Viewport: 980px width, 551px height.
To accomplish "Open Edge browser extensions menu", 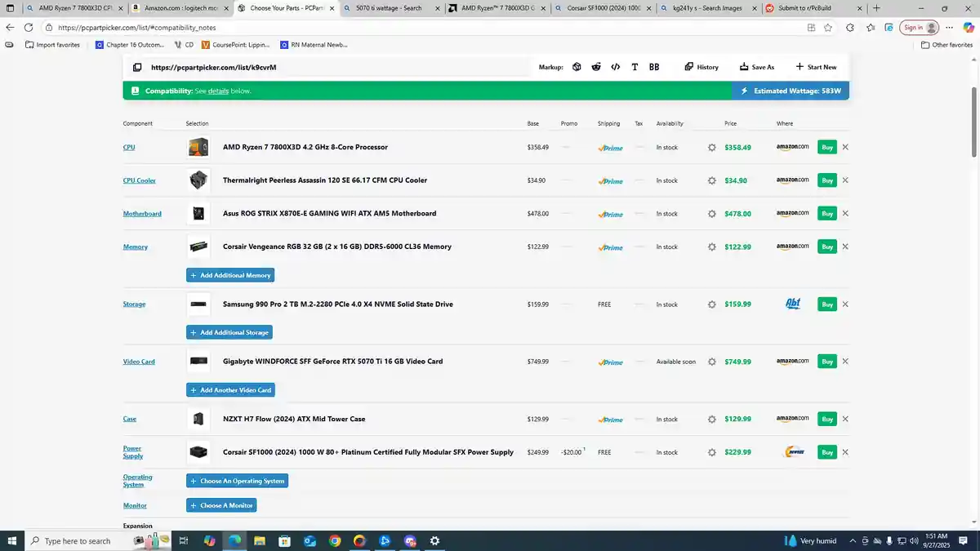I will coord(850,27).
